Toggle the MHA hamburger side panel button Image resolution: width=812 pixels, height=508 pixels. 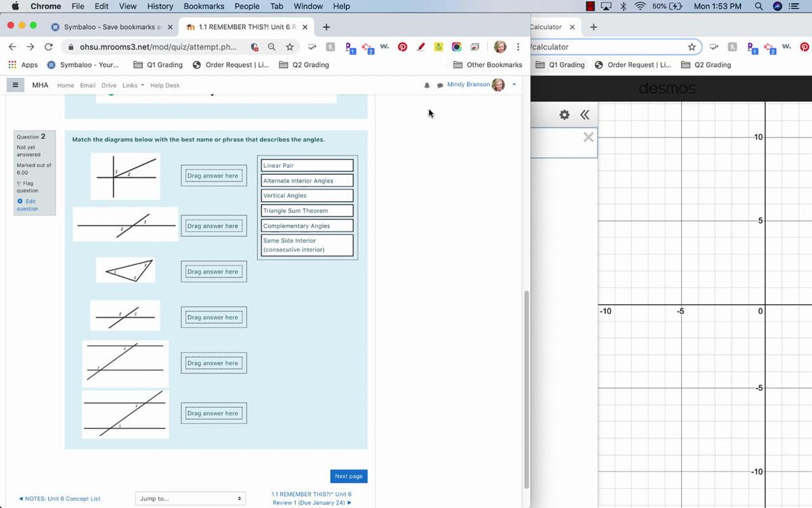[x=15, y=85]
